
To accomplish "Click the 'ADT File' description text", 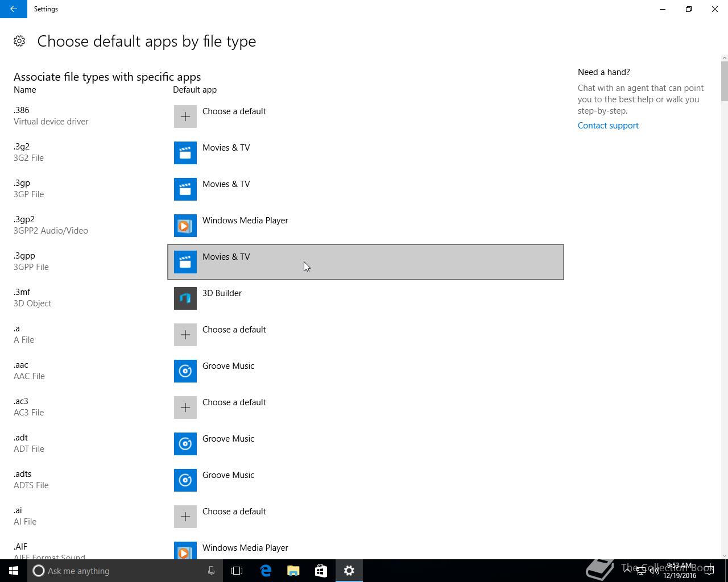I will pos(29,449).
